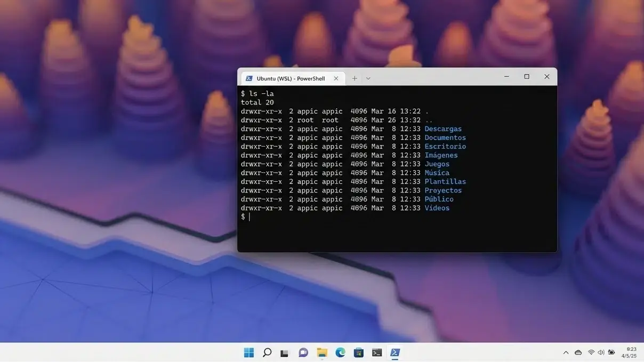
Task: Close the Ubuntu (WSL) tab
Action: [336, 78]
